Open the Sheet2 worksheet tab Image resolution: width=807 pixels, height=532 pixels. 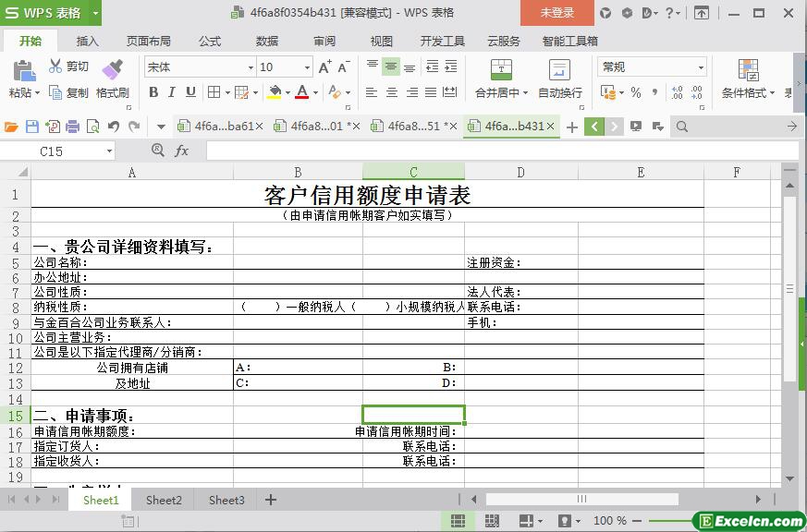click(164, 500)
